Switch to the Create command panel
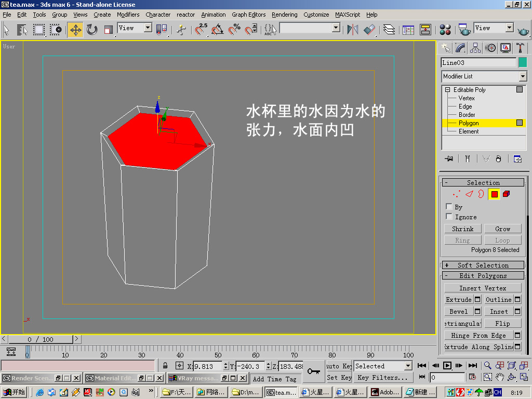 445,48
